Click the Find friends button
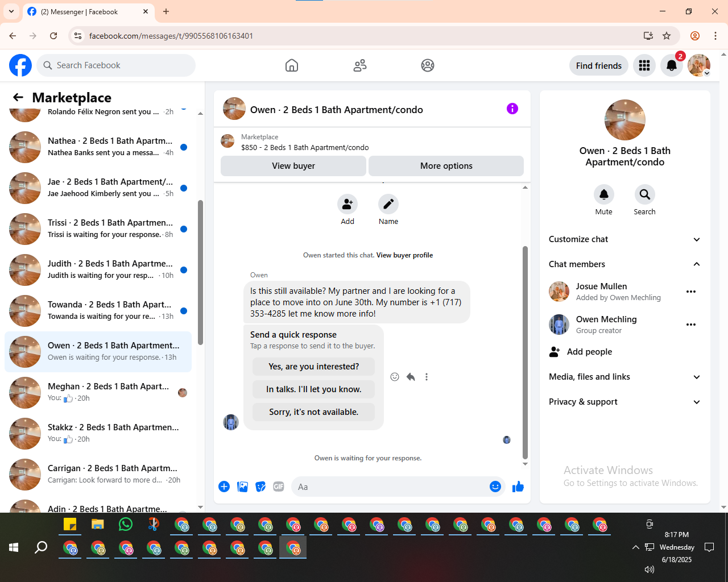The width and height of the screenshot is (728, 582). pos(599,65)
